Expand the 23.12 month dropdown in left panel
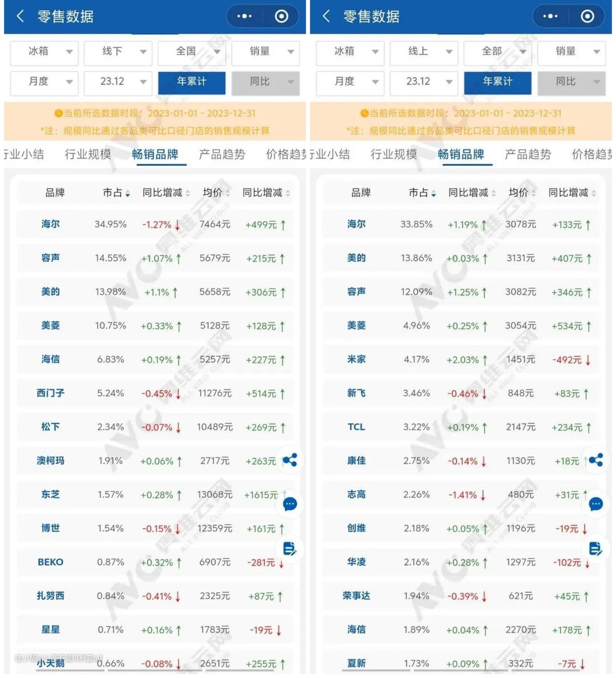This screenshot has height=678, width=616. [118, 82]
